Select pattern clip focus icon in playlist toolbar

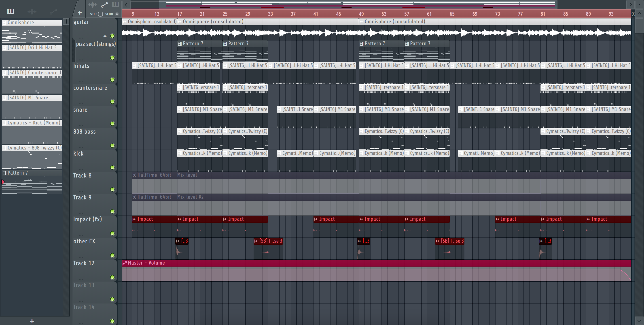pos(116,4)
